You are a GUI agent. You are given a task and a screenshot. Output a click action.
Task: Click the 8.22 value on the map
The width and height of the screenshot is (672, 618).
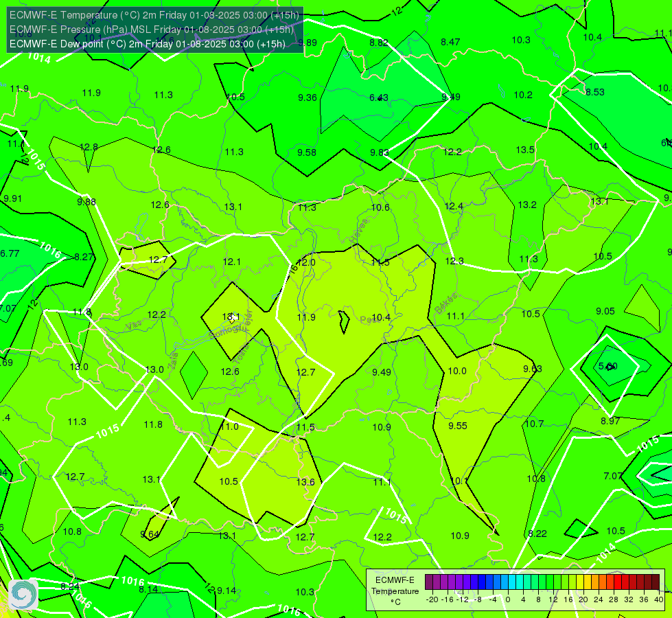[x=537, y=534]
